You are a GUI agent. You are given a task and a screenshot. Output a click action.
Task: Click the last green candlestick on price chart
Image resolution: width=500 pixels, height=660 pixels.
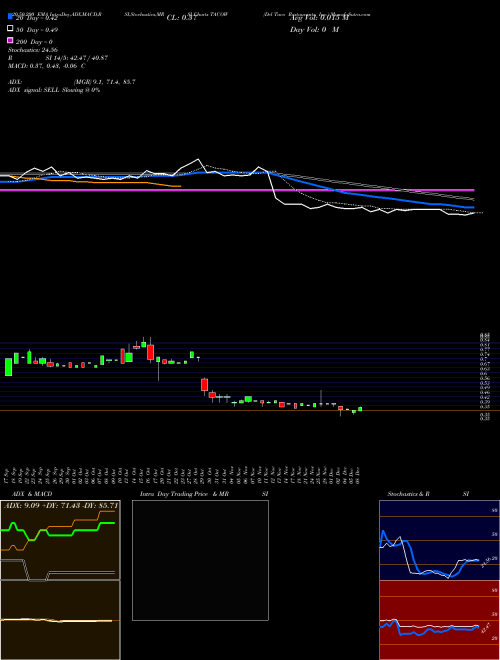click(360, 409)
